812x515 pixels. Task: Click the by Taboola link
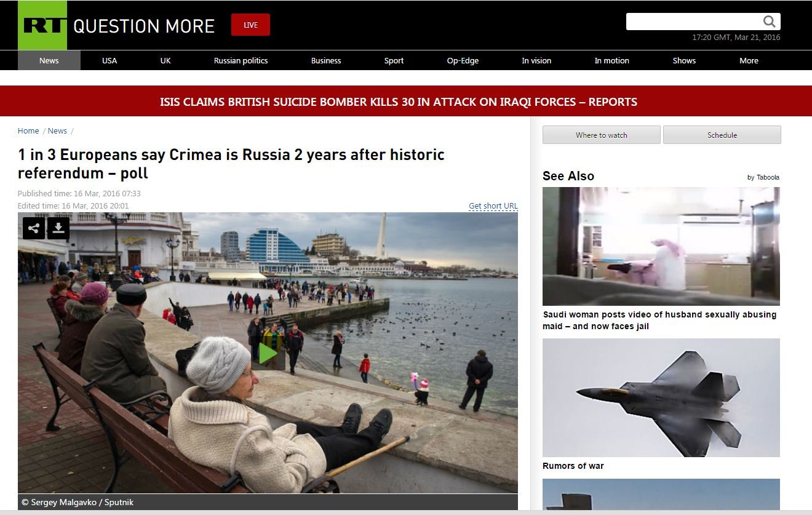pyautogui.click(x=763, y=177)
